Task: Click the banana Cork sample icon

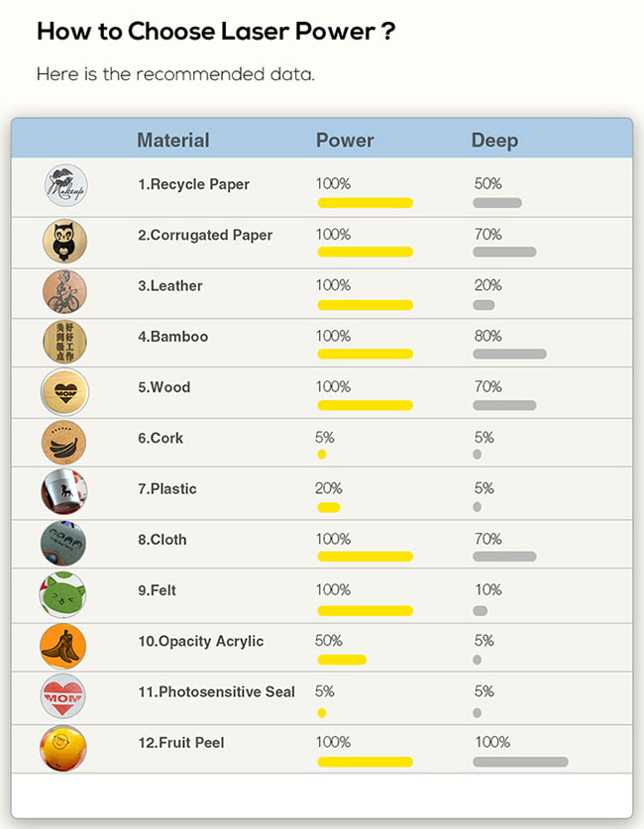Action: pos(63,443)
